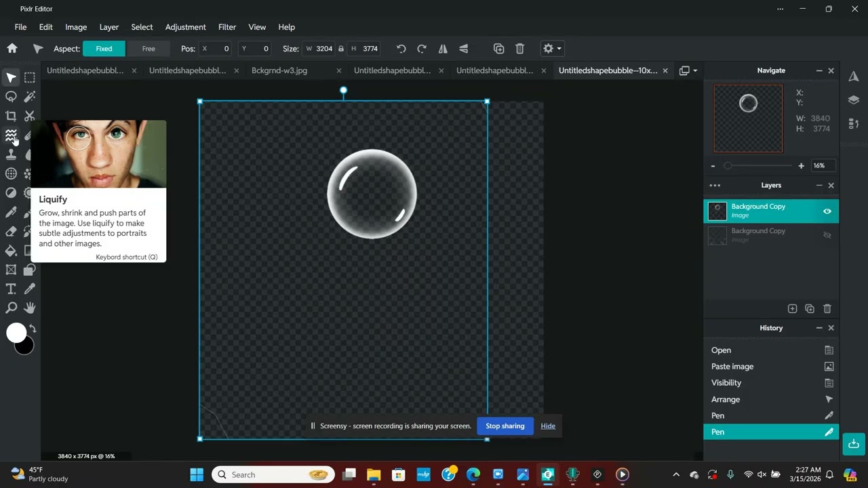Select the Cutout scissors tool

pos(30,116)
